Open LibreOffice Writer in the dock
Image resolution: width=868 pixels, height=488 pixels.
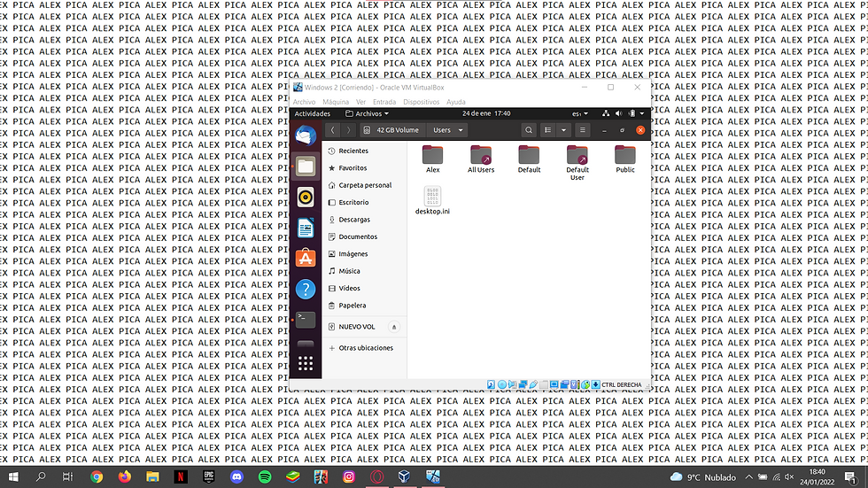306,228
